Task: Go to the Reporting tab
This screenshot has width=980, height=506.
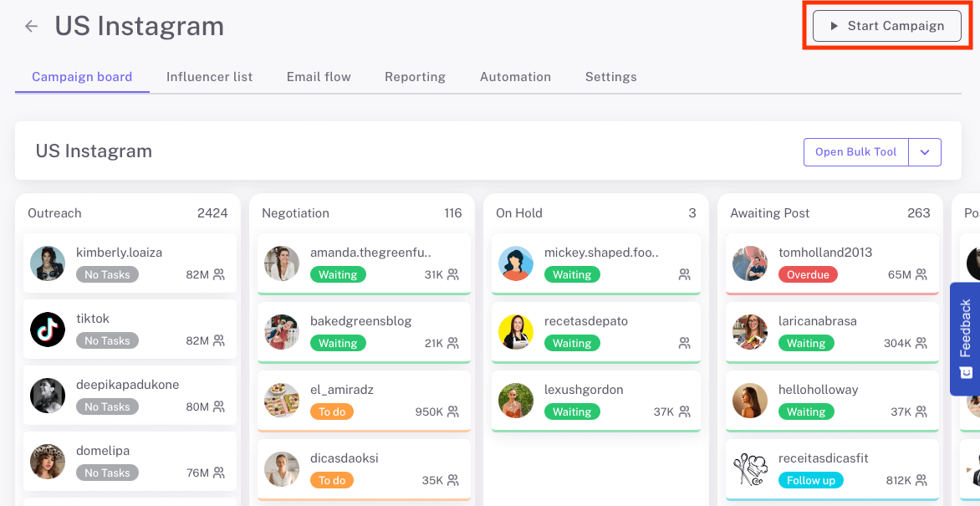Action: pos(415,77)
